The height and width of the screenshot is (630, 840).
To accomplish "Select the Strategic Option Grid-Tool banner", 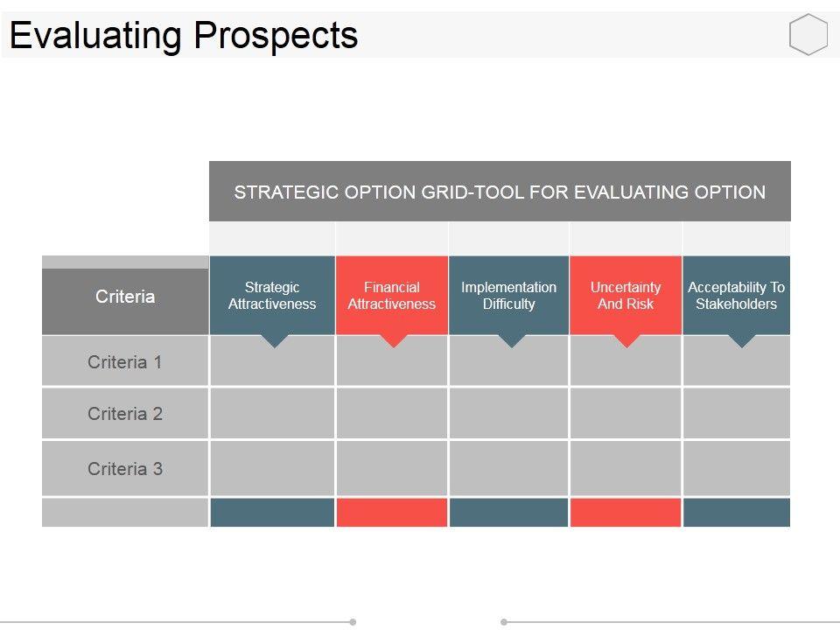I will click(x=500, y=192).
